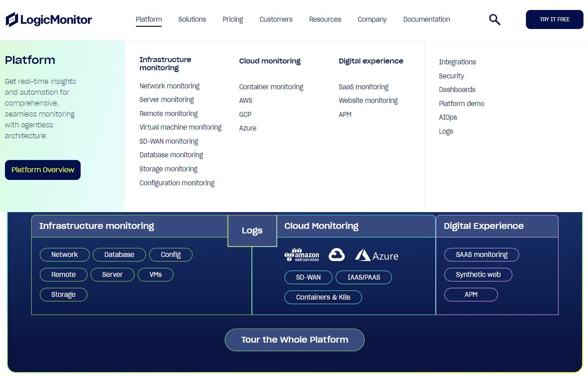Open the Platform menu
The width and height of the screenshot is (588, 378).
tap(149, 19)
